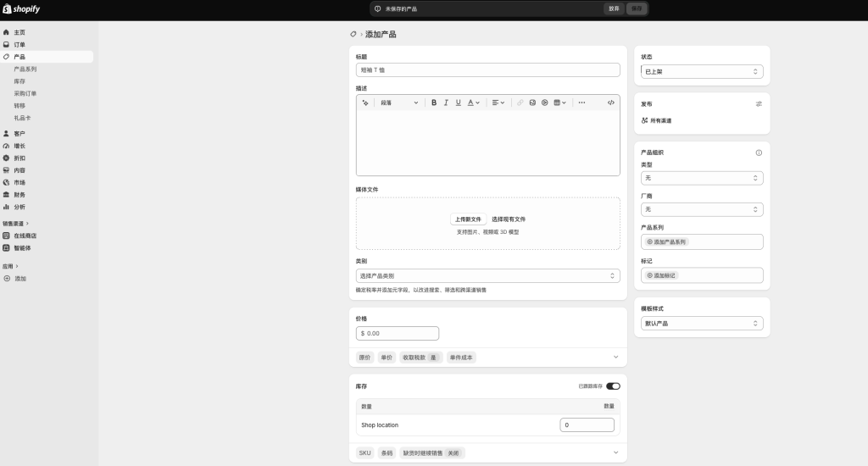Click the more options ellipsis in the editor toolbar

click(581, 103)
